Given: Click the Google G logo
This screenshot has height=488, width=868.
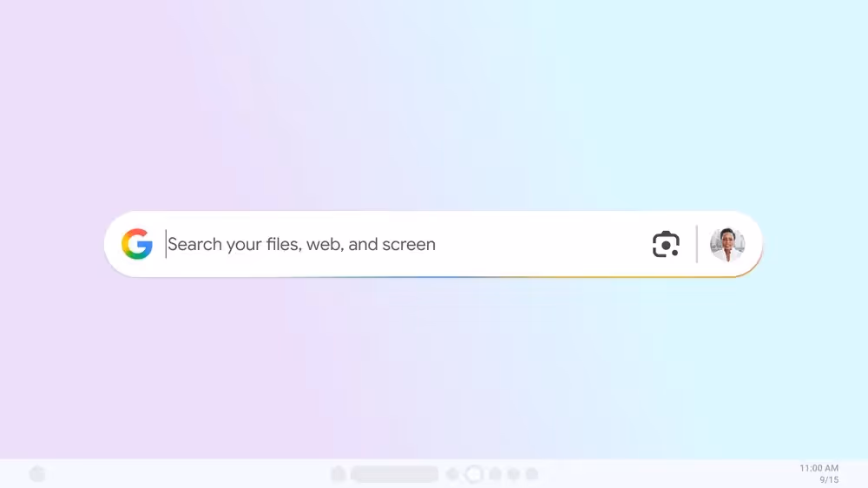Looking at the screenshot, I should tap(137, 244).
